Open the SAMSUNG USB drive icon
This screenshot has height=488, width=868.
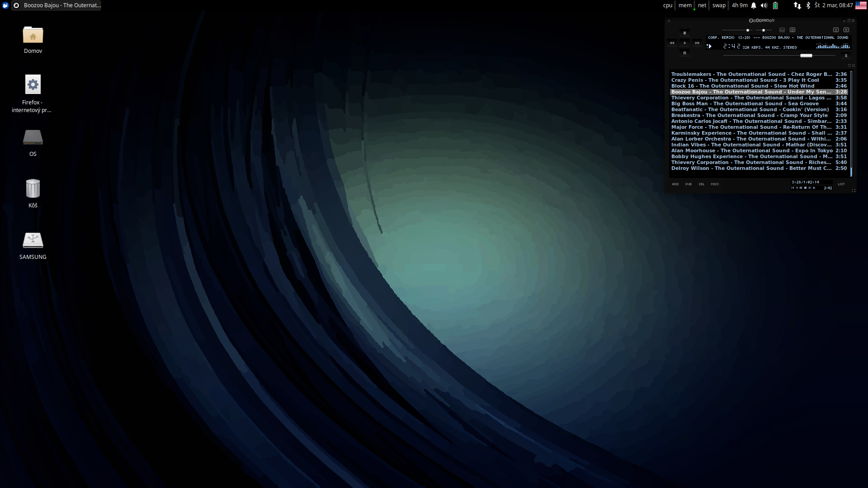point(33,240)
